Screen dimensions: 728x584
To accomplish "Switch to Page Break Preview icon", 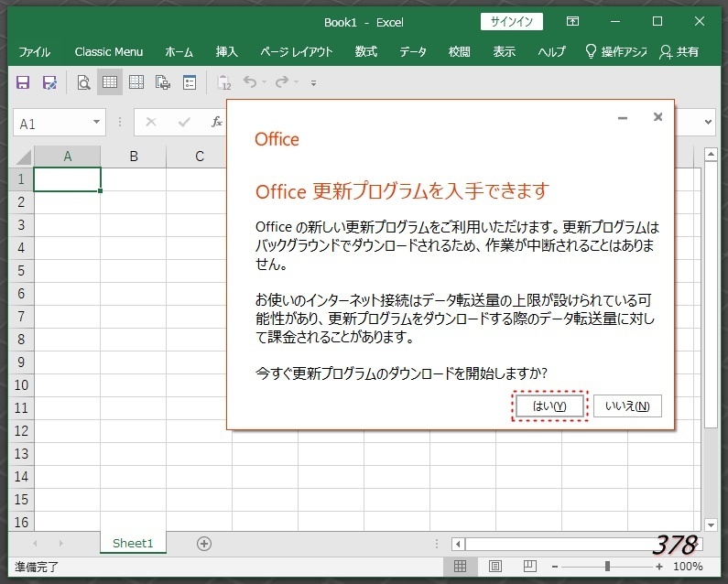I will point(529,567).
